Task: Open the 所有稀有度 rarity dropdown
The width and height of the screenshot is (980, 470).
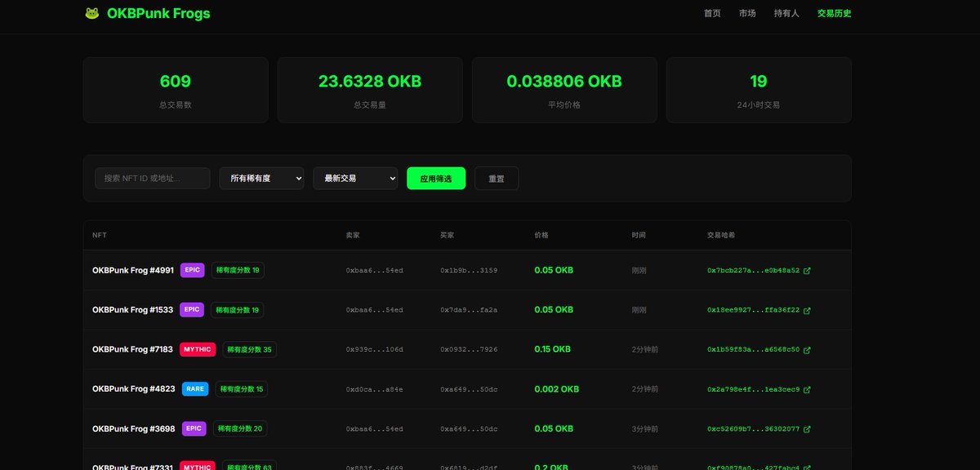Action: coord(261,178)
